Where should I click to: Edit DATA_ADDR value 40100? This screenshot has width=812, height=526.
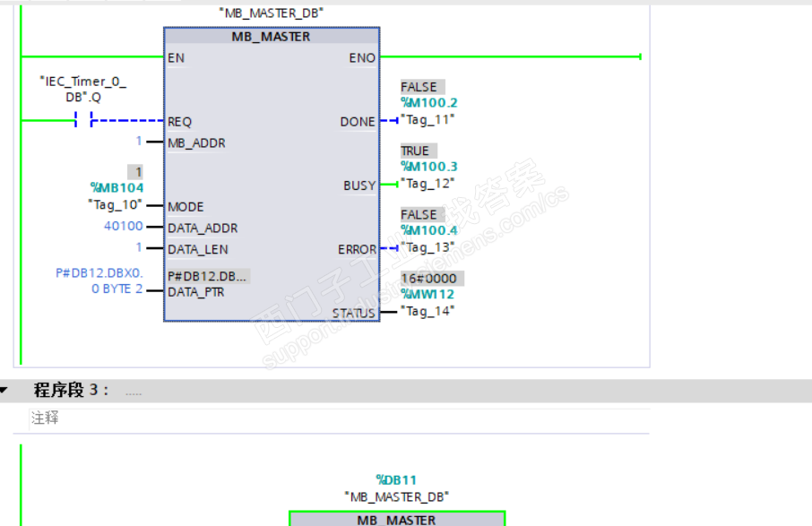[124, 226]
